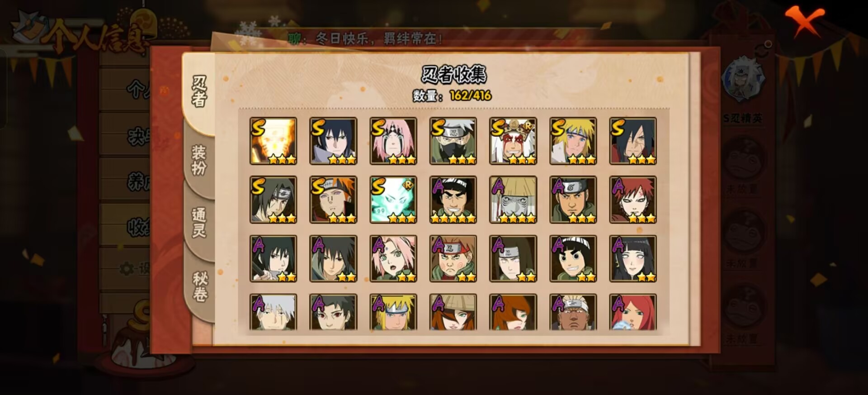
Task: Choose the S-rank blond Minato portrait
Action: (573, 141)
